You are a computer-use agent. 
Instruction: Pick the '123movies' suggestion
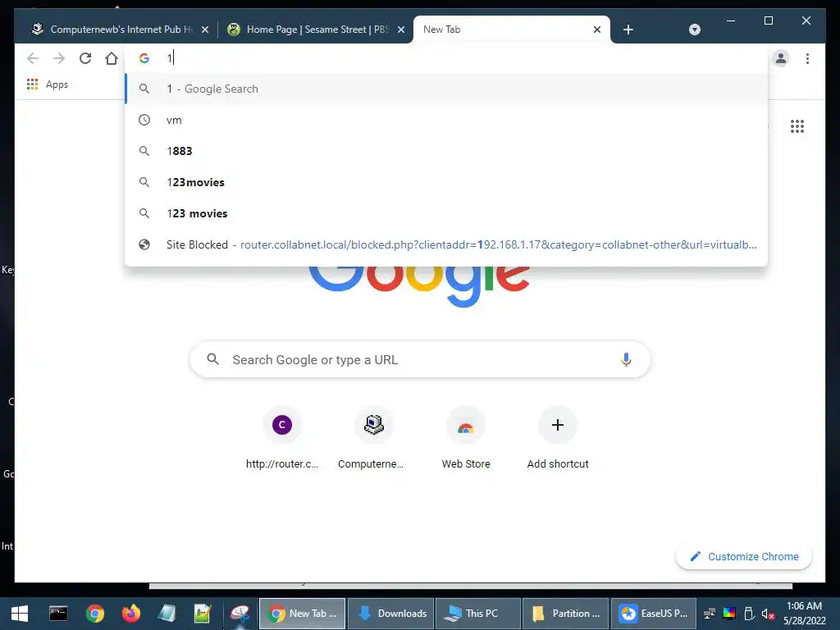click(446, 182)
